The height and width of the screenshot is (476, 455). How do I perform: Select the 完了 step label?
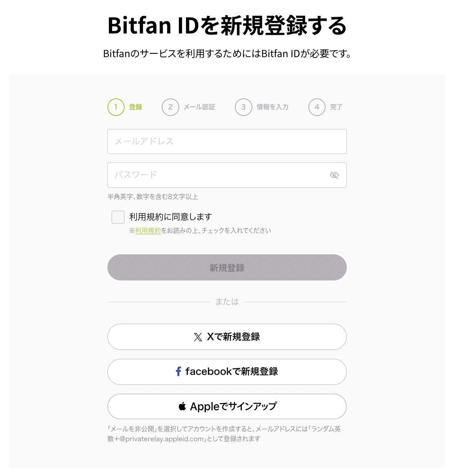click(336, 107)
